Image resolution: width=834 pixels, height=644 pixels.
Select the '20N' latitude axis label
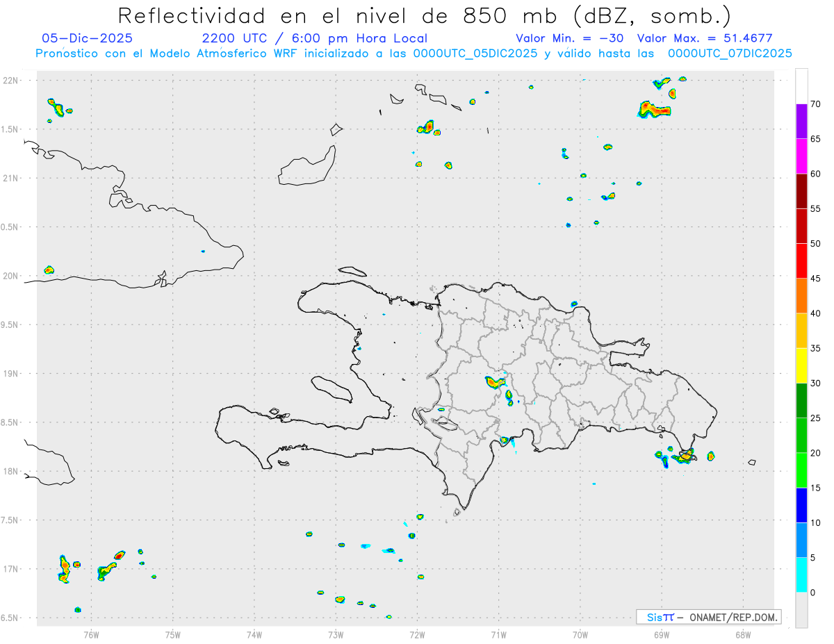pyautogui.click(x=10, y=276)
